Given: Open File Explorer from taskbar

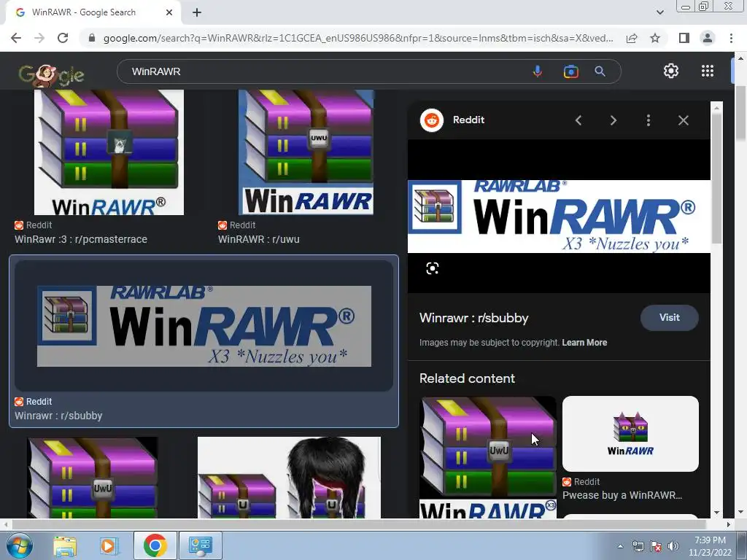Looking at the screenshot, I should point(65,546).
